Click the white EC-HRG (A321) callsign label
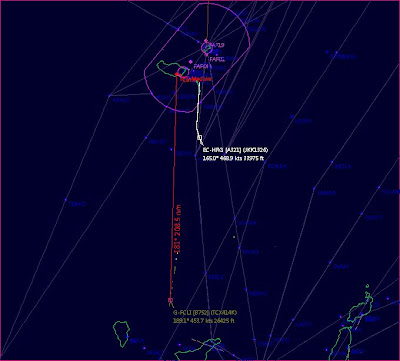400x361 pixels. 236,150
